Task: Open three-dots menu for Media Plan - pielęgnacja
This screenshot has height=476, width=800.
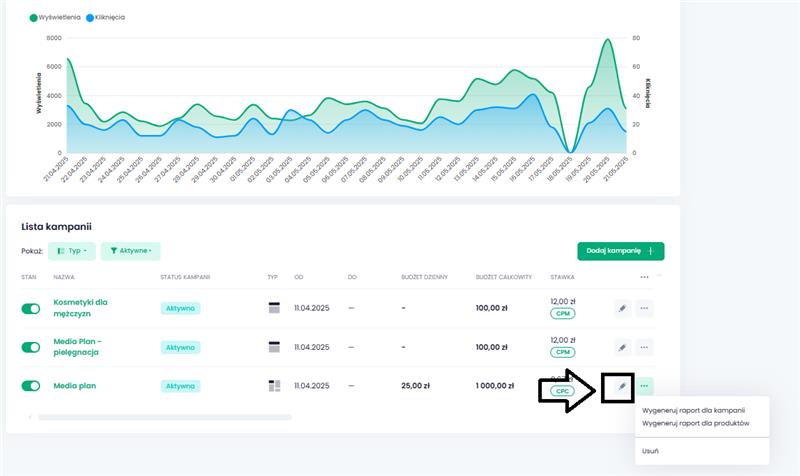Action: click(x=644, y=347)
